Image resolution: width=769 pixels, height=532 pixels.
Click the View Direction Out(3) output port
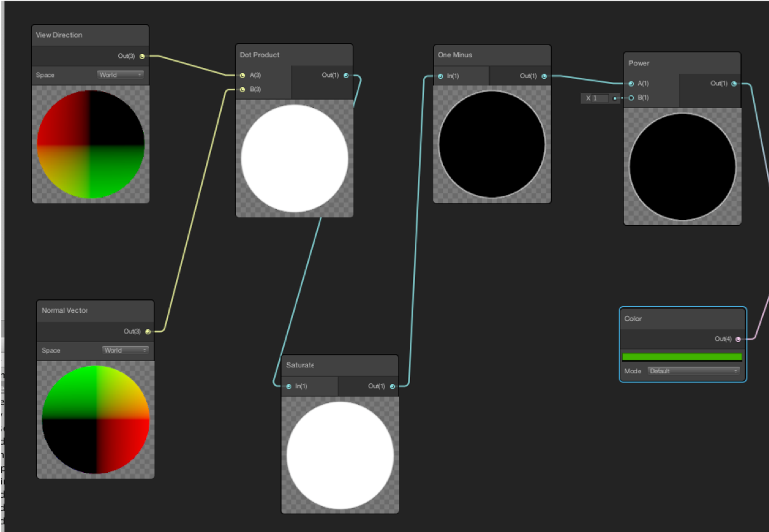tap(142, 57)
